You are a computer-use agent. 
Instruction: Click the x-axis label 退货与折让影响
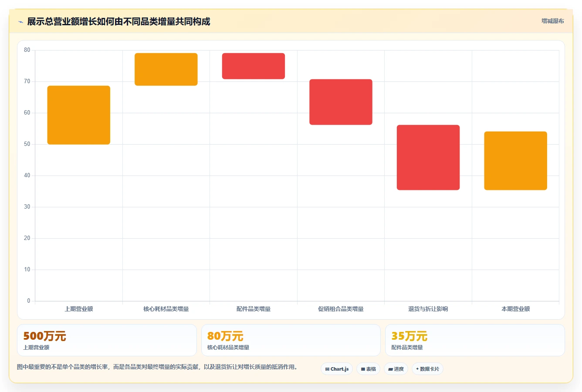pos(428,309)
